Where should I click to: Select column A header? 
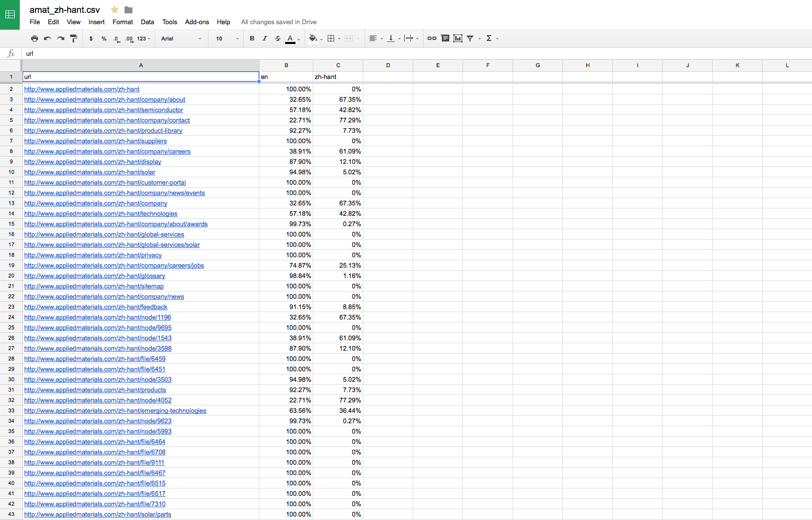pos(141,65)
